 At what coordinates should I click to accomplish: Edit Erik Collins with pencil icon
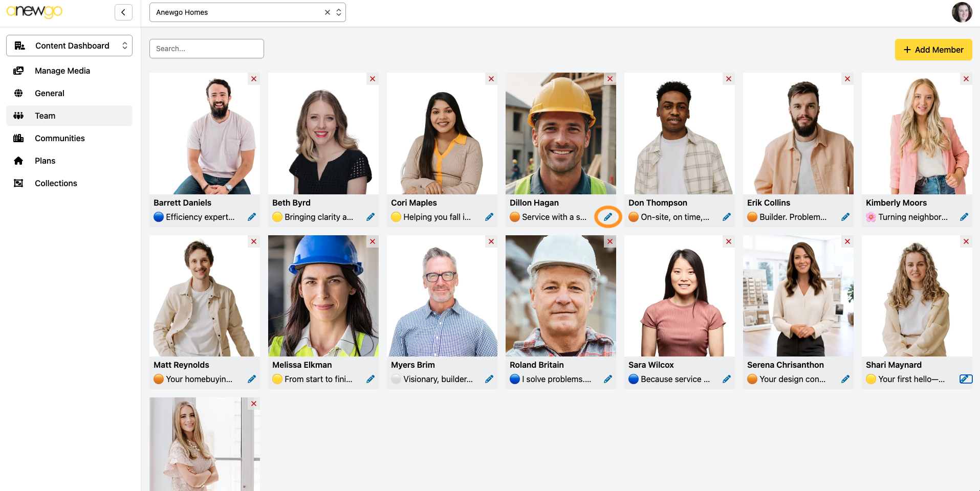pyautogui.click(x=845, y=217)
